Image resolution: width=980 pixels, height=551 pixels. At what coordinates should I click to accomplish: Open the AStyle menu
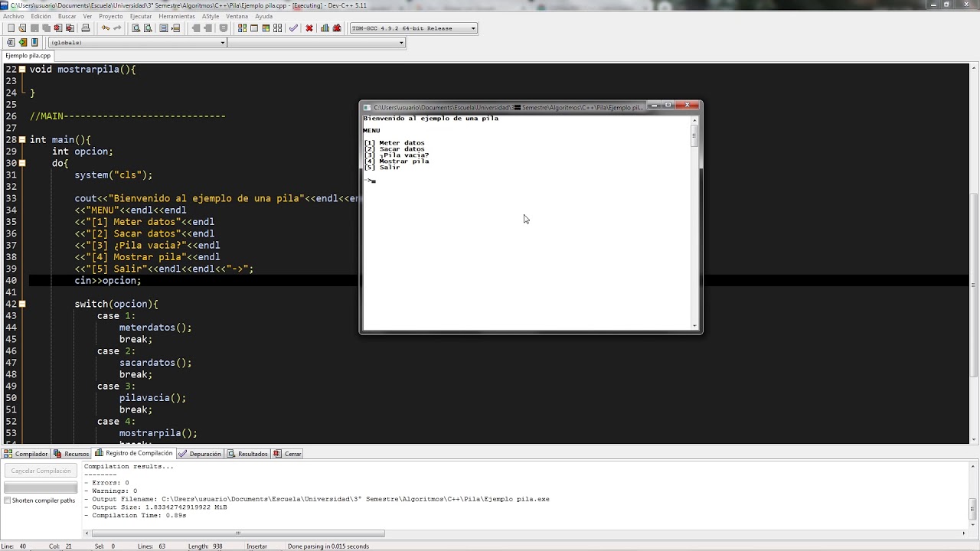pyautogui.click(x=211, y=16)
